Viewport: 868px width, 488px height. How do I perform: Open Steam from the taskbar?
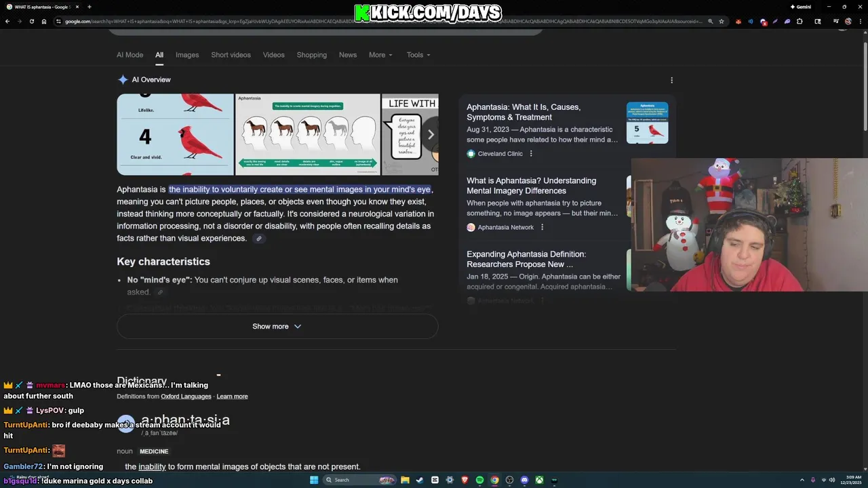(420, 480)
